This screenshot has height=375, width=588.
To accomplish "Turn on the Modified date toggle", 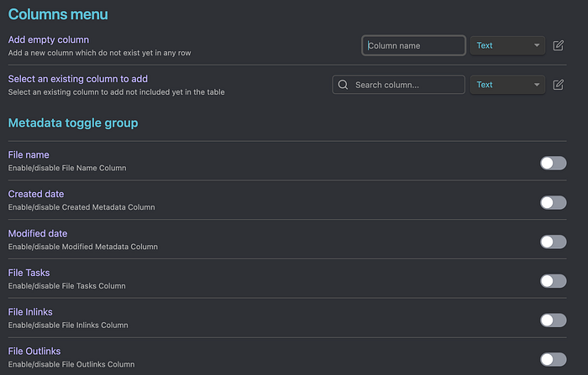I will (x=553, y=242).
